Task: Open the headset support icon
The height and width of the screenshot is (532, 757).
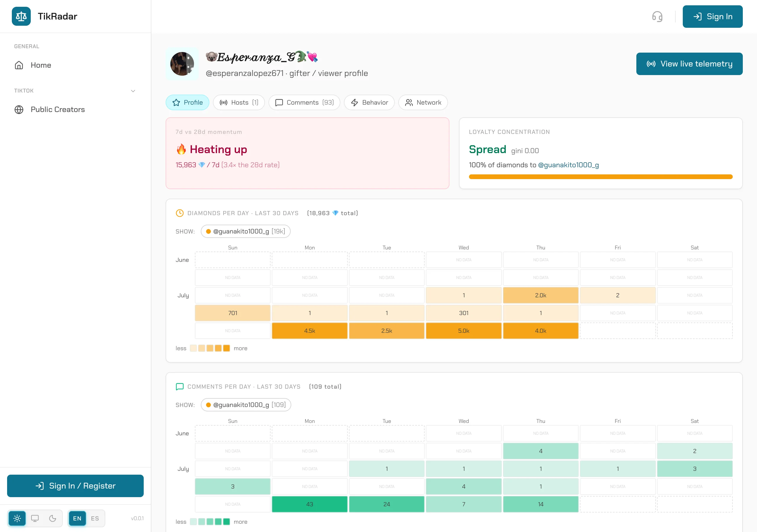Action: click(657, 17)
